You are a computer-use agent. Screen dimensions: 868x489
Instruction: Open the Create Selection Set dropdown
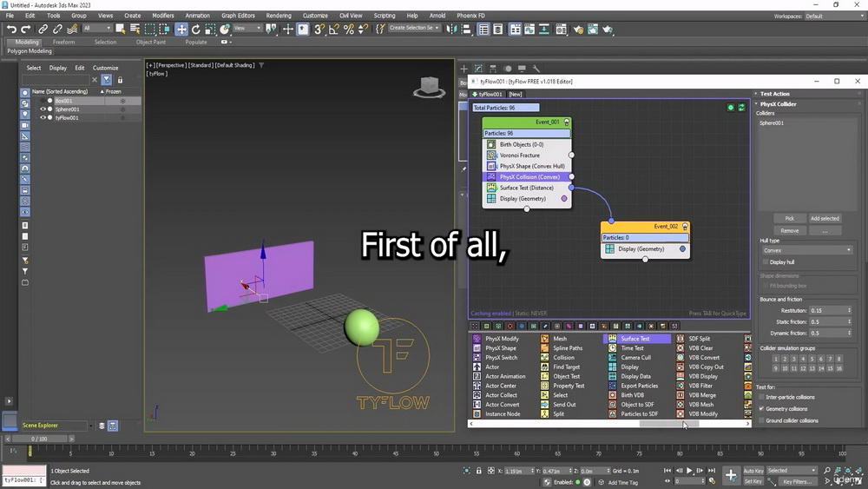pos(413,28)
